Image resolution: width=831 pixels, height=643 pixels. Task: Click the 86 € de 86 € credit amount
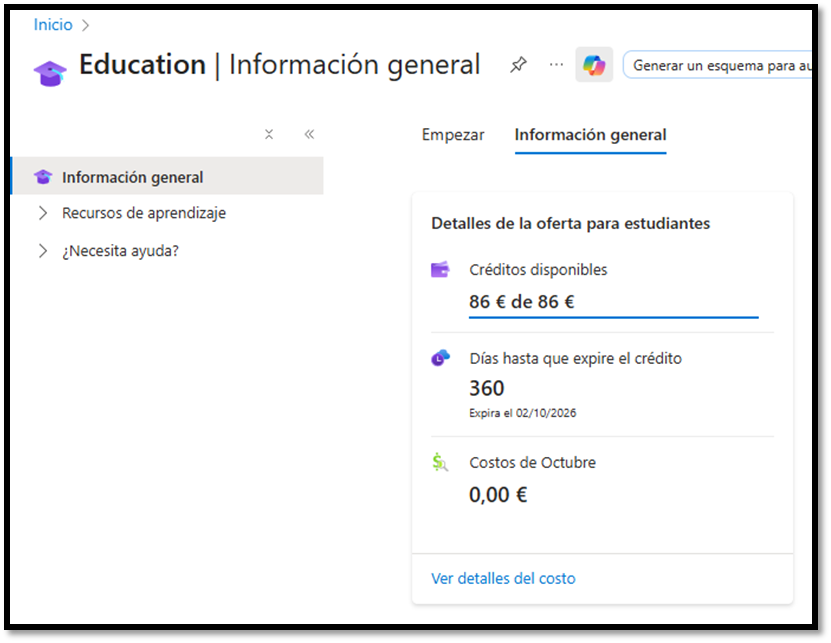(x=521, y=301)
